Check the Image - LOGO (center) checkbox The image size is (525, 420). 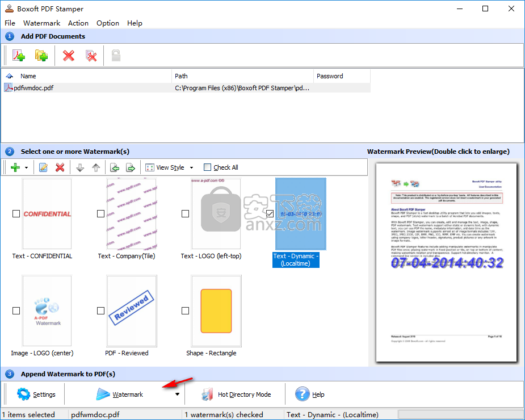16,311
